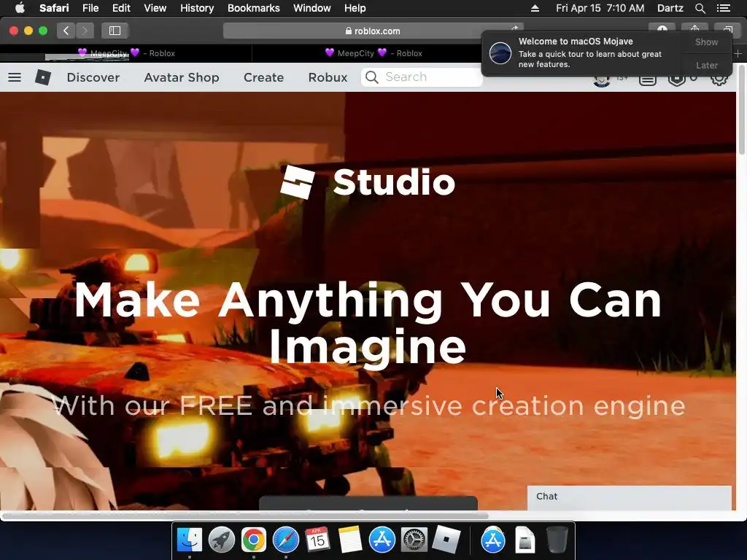Click Later on the Mojave notification
Screen dimensions: 747x560
coord(706,65)
